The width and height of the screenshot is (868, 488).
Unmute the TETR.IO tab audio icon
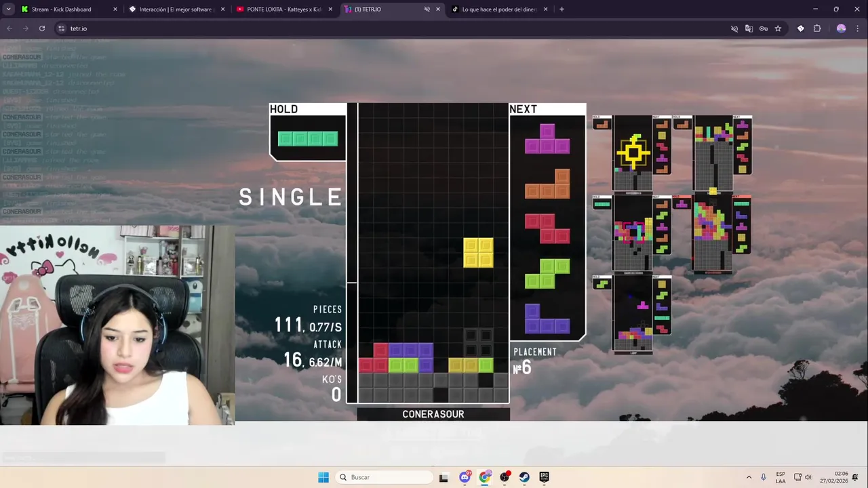coord(427,9)
